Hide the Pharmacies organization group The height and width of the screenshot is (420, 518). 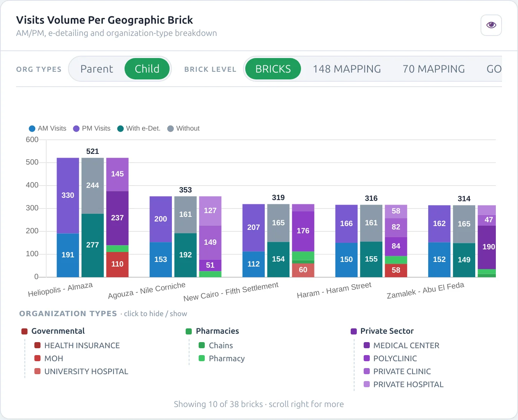click(212, 331)
